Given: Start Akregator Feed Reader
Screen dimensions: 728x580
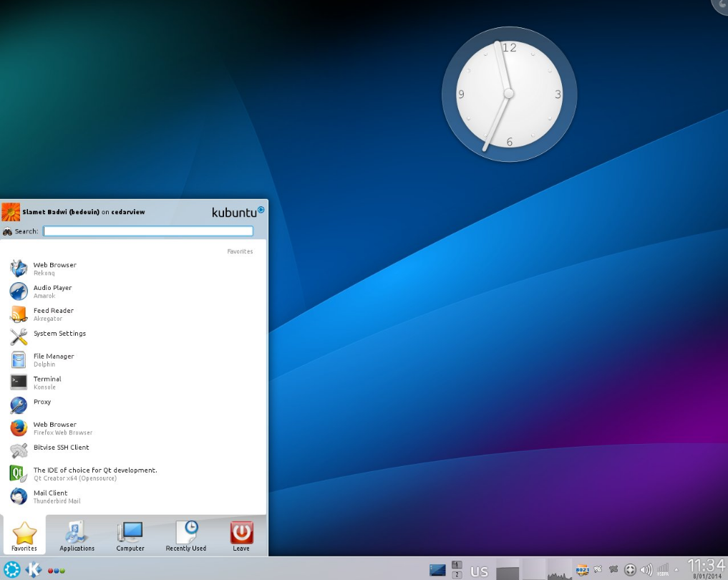Looking at the screenshot, I should pos(134,314).
